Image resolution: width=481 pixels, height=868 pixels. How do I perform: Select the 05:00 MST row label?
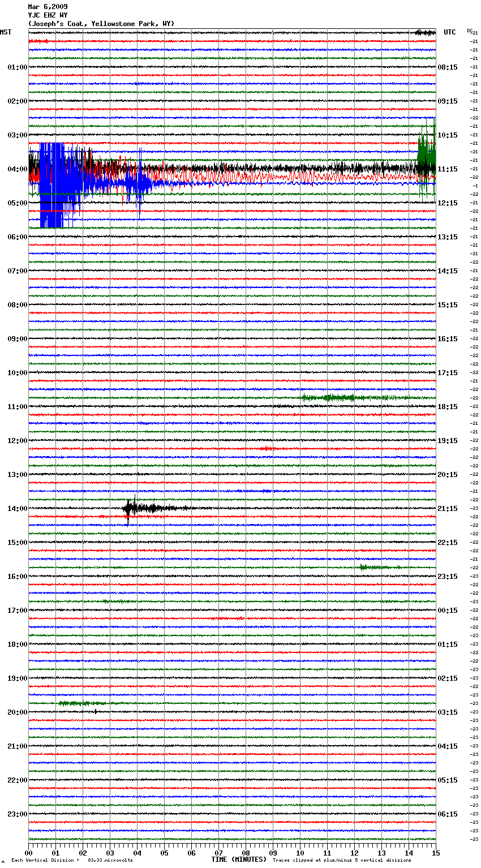[x=18, y=203]
